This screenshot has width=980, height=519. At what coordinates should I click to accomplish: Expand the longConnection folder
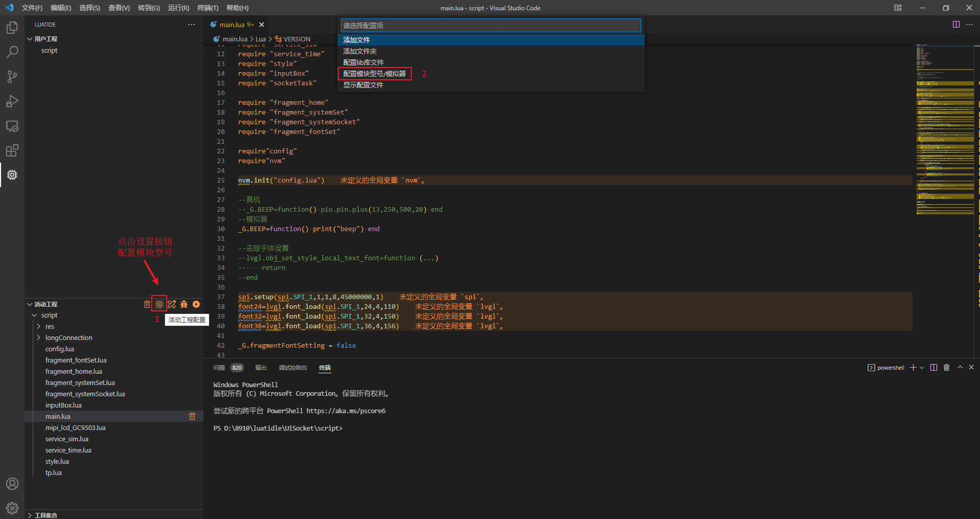click(38, 338)
